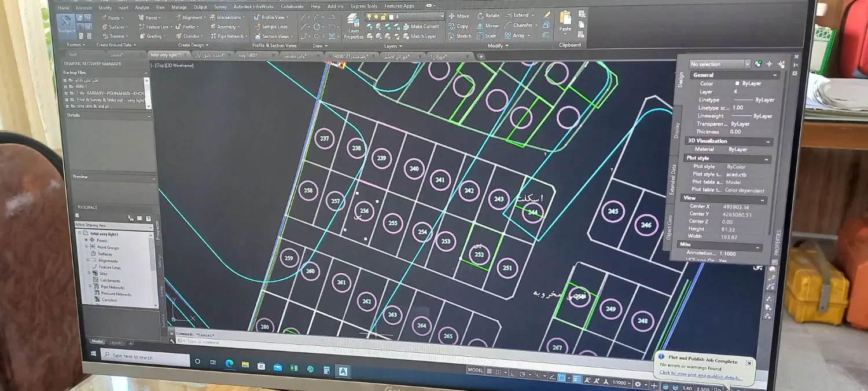Screen dimensions: 868x391
Task: Expand the Pipe Networks tree node
Action: 90,287
